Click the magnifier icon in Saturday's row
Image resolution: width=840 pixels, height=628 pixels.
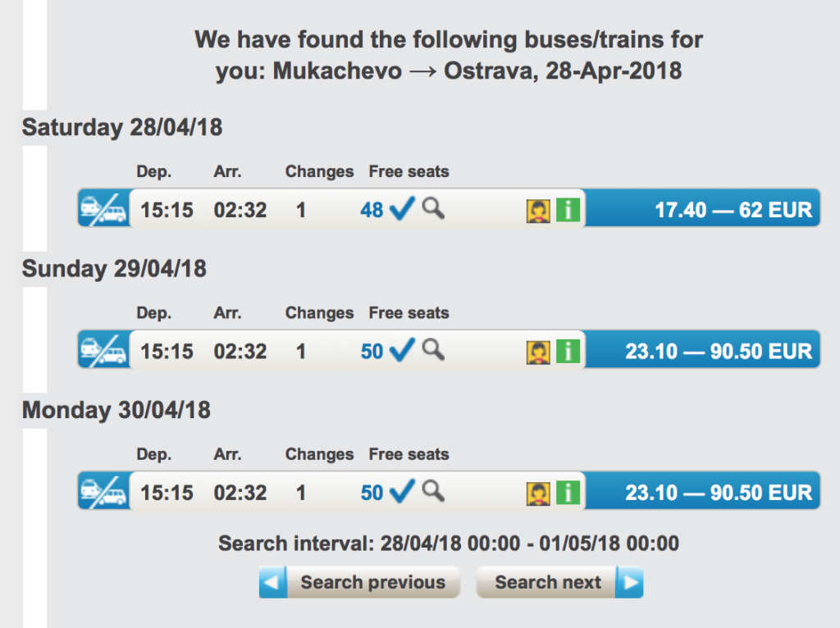coord(433,209)
